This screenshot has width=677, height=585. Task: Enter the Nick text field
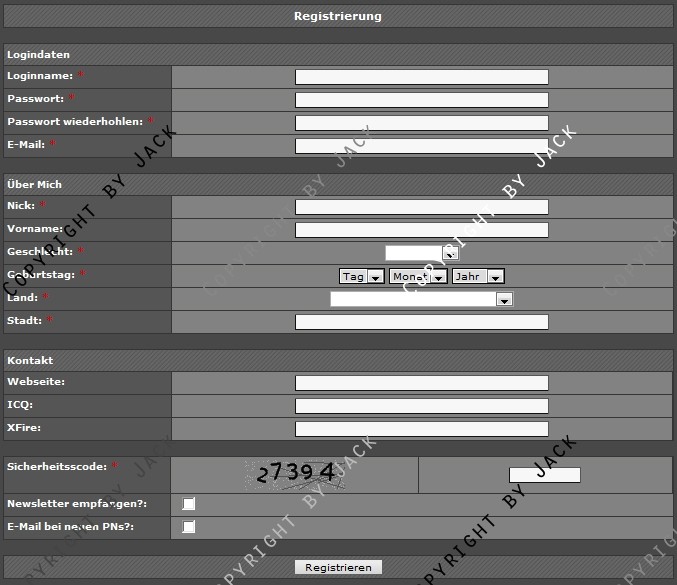point(421,207)
